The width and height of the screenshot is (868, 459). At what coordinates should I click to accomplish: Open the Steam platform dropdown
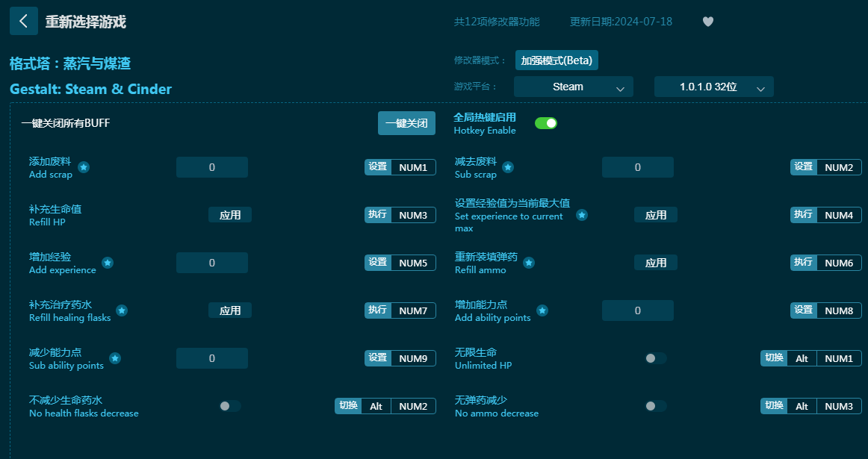(574, 87)
